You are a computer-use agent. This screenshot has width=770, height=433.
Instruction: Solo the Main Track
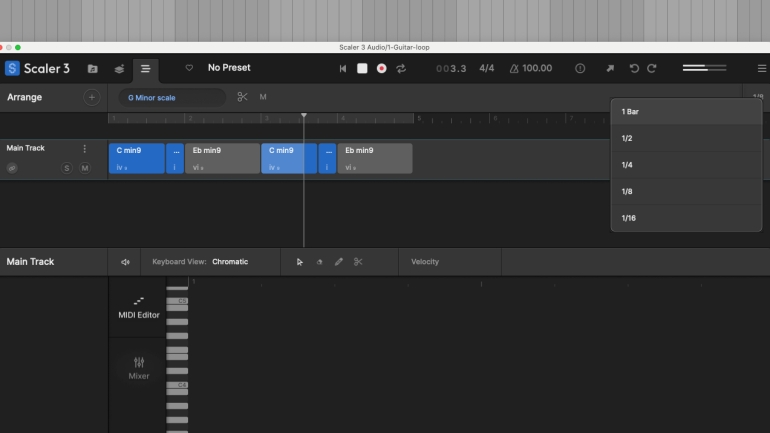[67, 168]
